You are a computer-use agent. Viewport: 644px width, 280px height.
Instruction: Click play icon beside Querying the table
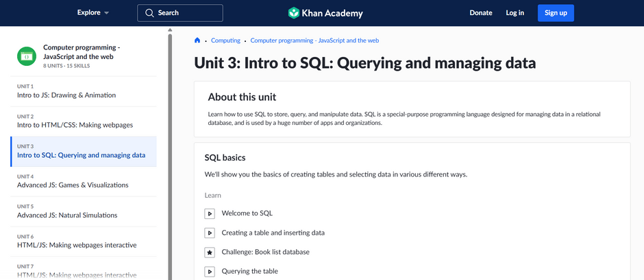210,271
